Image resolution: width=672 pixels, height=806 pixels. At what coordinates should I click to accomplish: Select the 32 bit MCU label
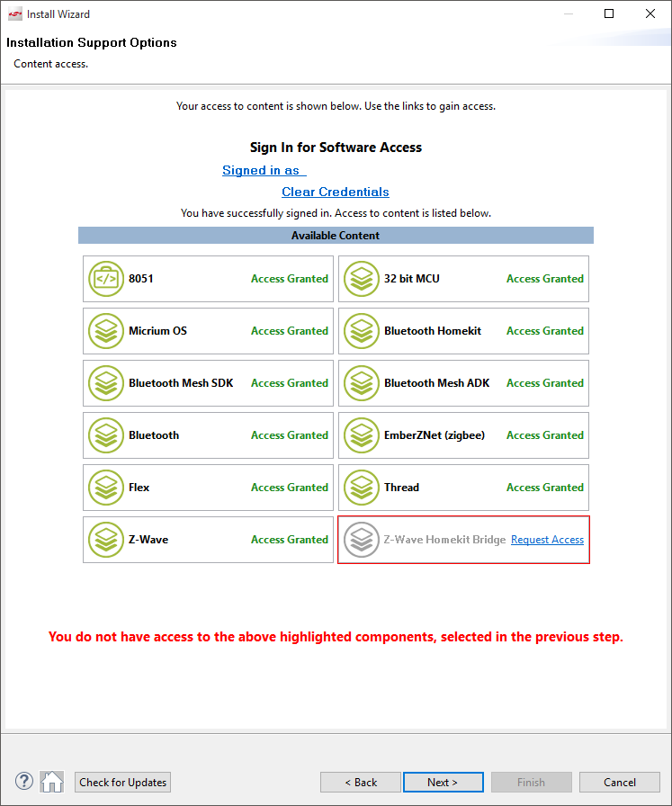[x=412, y=279]
